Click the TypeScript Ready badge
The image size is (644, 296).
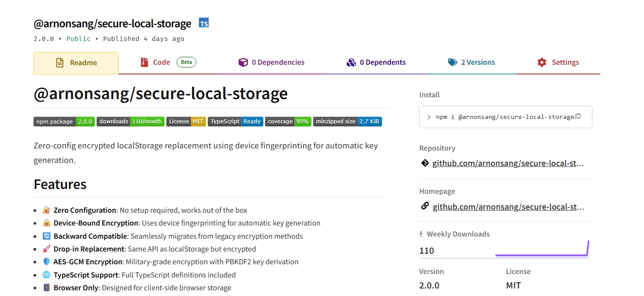click(x=236, y=122)
